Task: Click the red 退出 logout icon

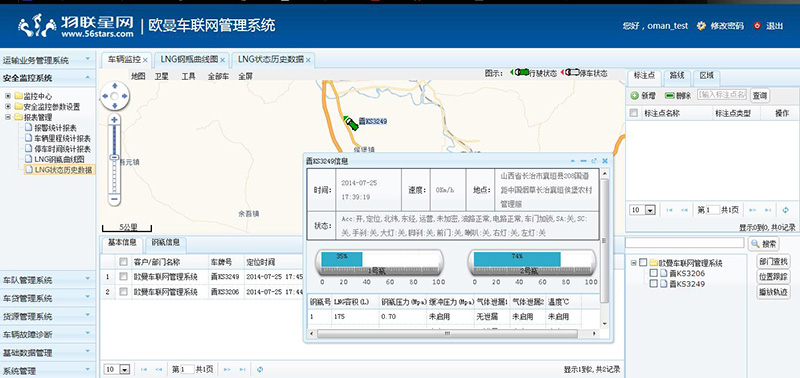Action: click(757, 26)
